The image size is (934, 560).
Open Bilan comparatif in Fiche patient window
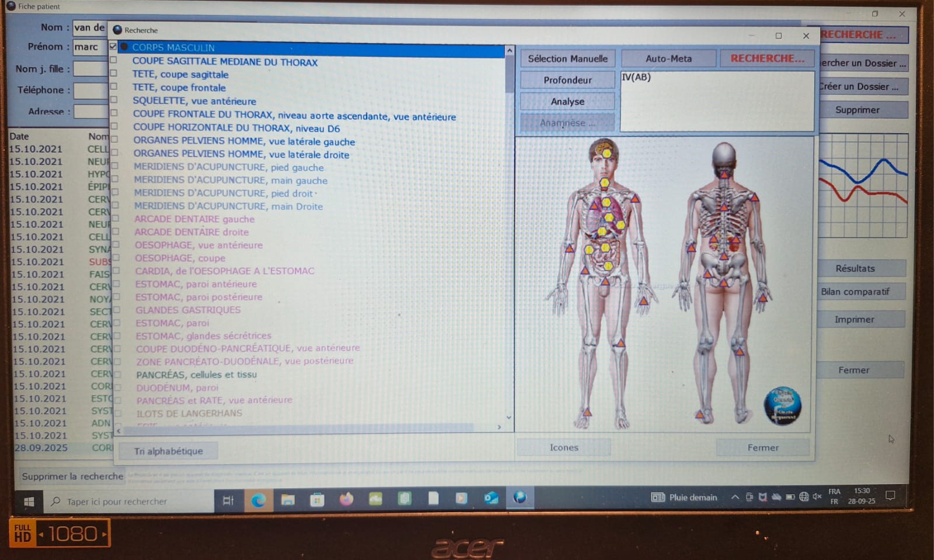click(x=862, y=292)
